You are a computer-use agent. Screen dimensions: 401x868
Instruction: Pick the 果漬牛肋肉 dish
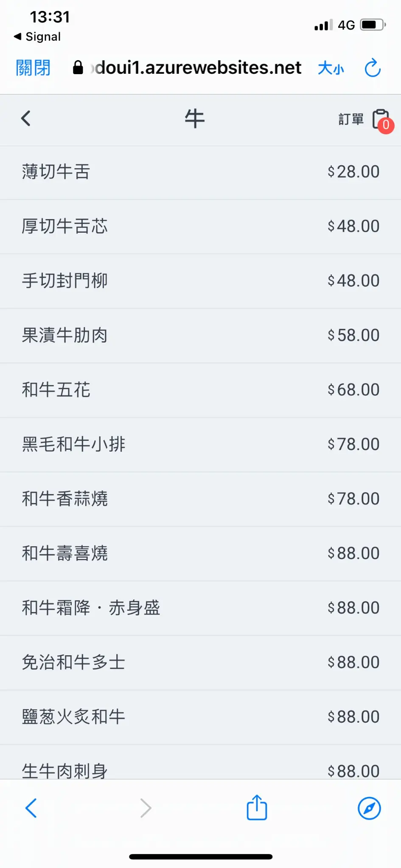tap(200, 335)
